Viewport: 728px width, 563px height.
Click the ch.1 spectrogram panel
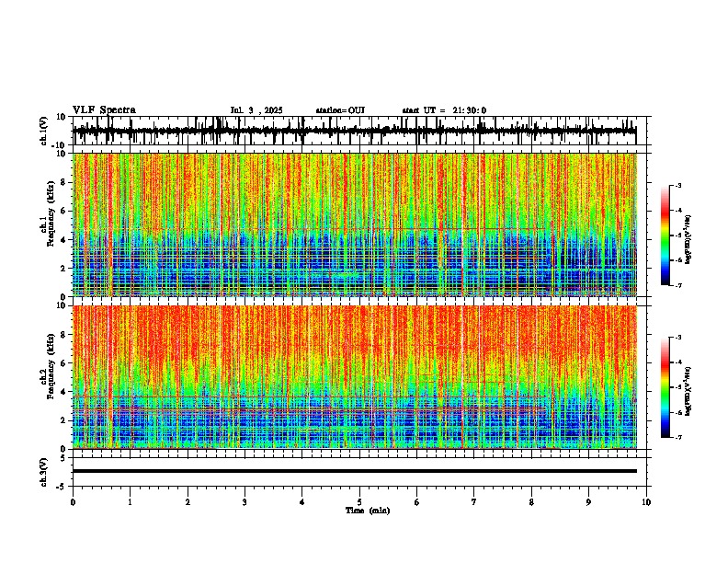(x=355, y=224)
